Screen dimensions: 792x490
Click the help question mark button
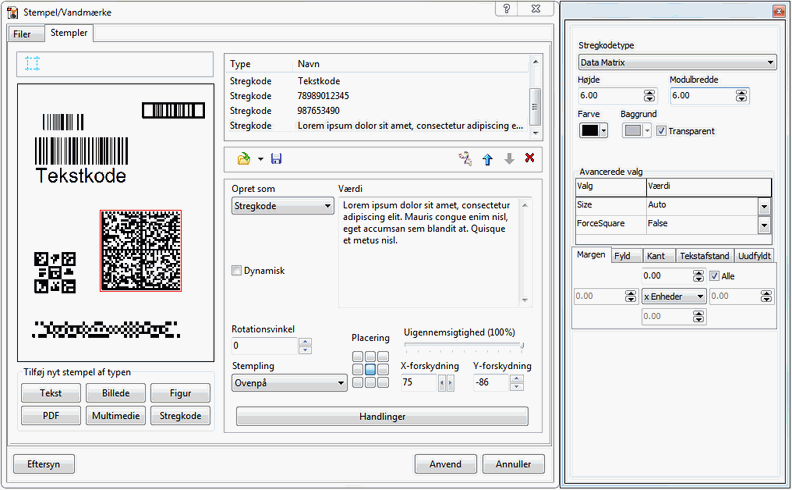pos(507,8)
